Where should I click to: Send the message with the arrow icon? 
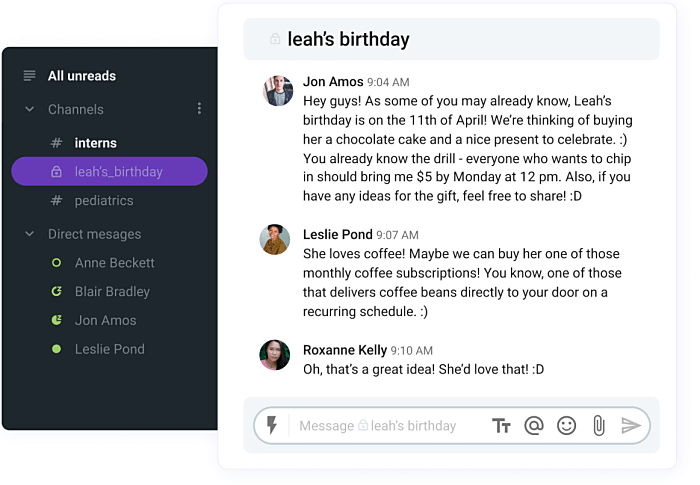pos(630,426)
